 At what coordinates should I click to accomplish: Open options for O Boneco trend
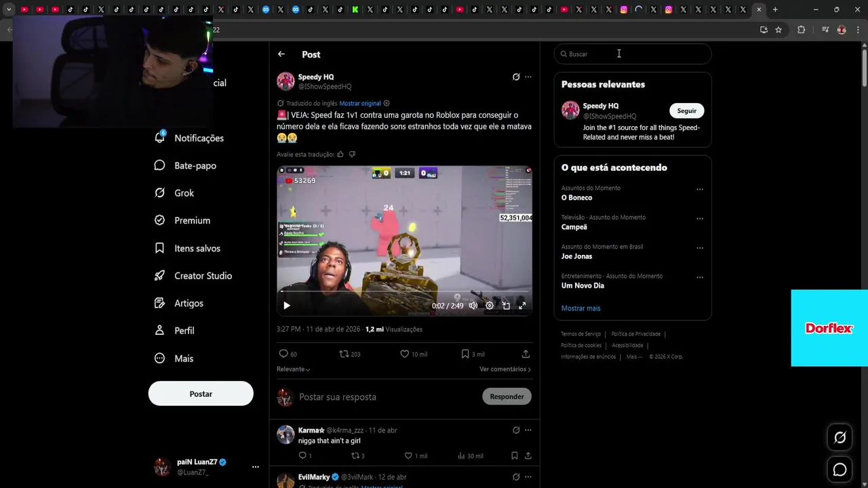point(700,190)
